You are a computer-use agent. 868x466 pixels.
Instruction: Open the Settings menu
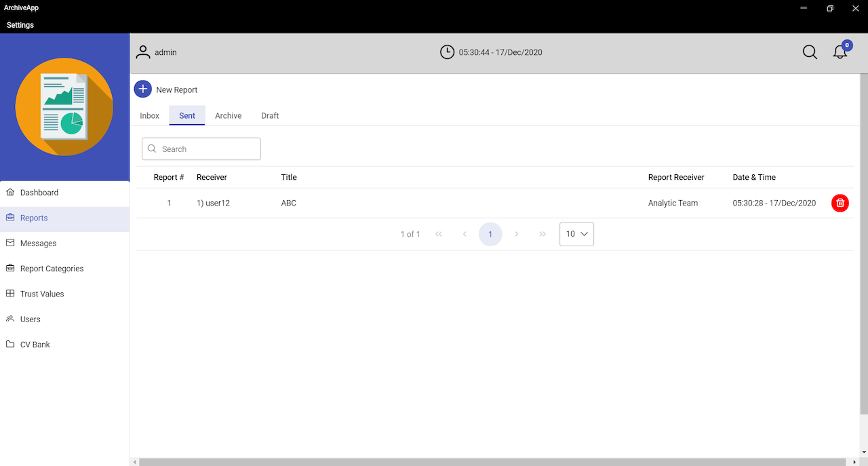(20, 25)
